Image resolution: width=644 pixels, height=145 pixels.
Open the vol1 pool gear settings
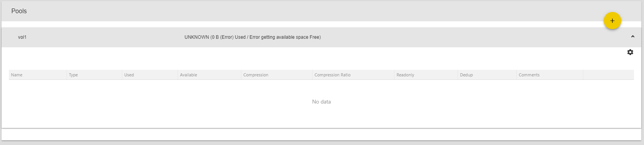click(x=630, y=52)
